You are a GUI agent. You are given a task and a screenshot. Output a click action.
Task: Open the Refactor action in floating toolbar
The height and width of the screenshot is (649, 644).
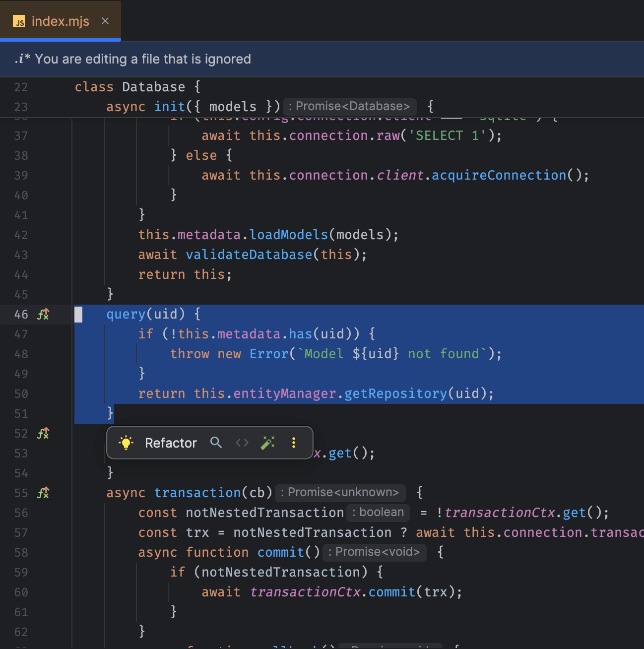[x=171, y=443]
